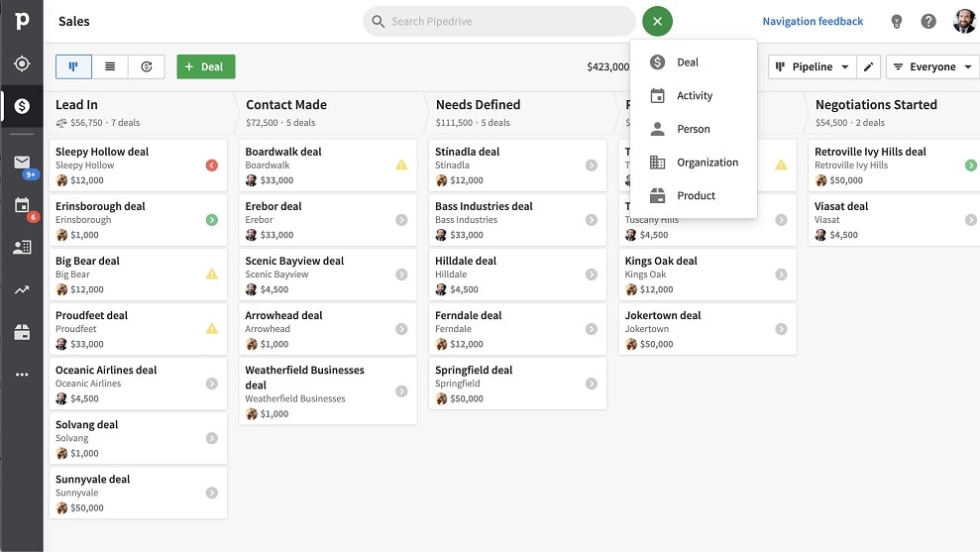980x552 pixels.
Task: Open the Jokertown deal title
Action: 663,316
